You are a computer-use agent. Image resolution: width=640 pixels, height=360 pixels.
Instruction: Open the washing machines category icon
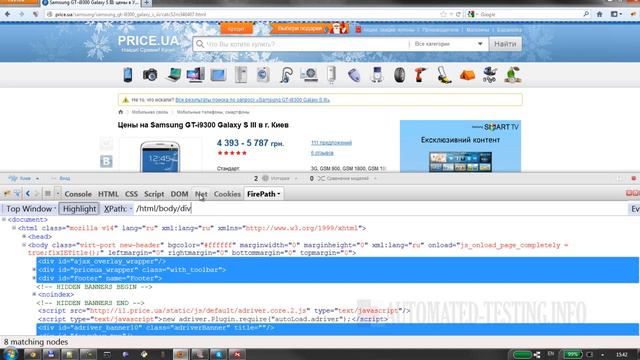[263, 75]
